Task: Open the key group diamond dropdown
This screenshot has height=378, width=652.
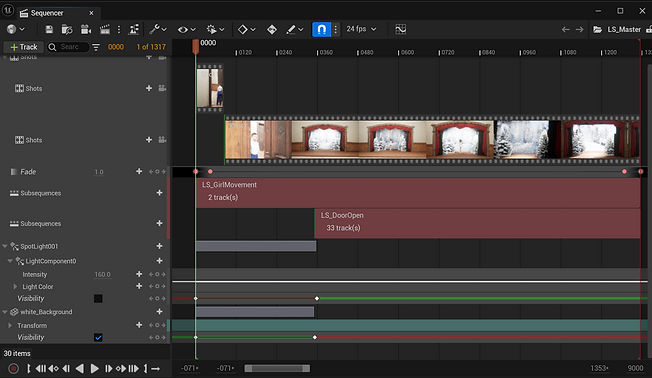Action: coord(247,30)
